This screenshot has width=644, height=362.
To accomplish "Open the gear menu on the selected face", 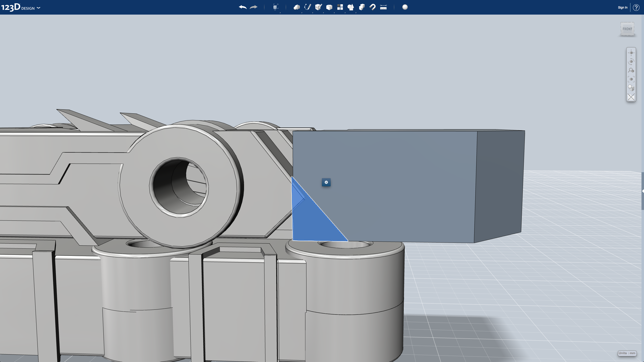I will (326, 183).
